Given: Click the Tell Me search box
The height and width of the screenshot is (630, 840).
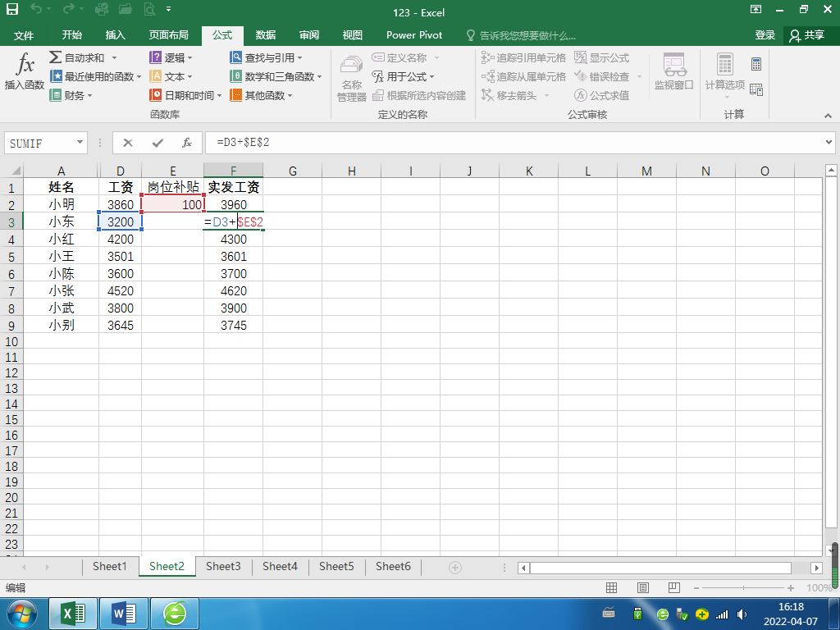Looking at the screenshot, I should point(522,35).
